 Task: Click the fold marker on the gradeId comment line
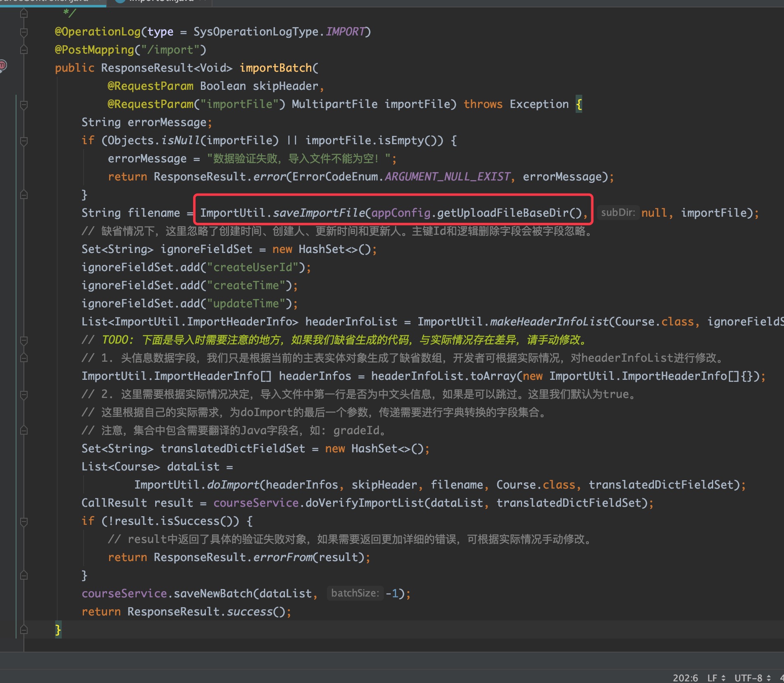tap(24, 431)
